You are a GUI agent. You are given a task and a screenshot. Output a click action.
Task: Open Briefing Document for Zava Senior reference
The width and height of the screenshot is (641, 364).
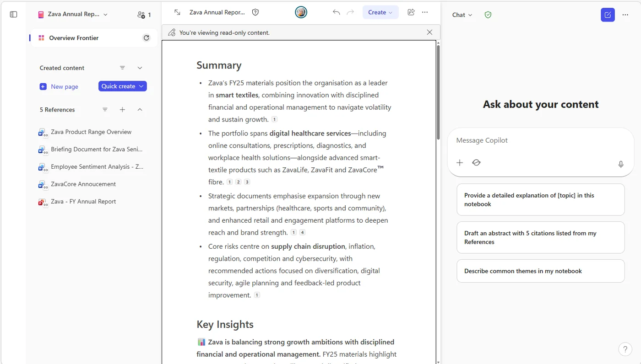point(92,150)
